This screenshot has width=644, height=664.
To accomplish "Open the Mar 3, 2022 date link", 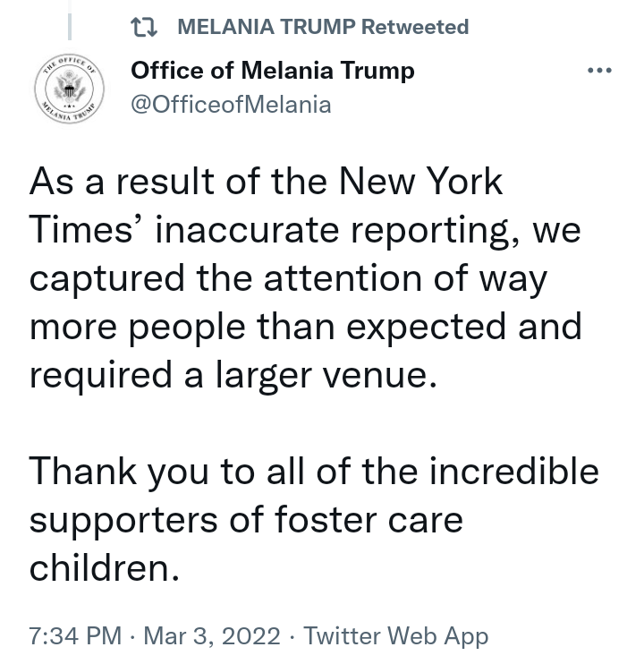I will click(x=212, y=635).
